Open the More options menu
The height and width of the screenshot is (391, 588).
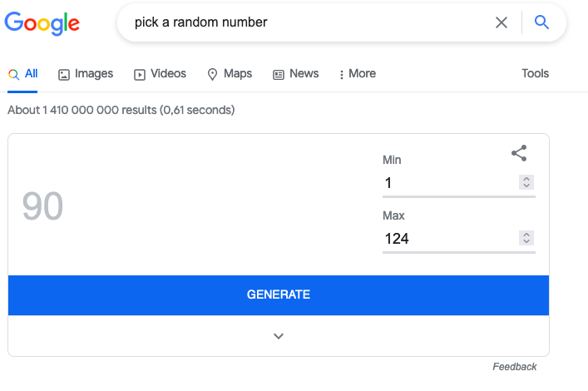pos(358,73)
